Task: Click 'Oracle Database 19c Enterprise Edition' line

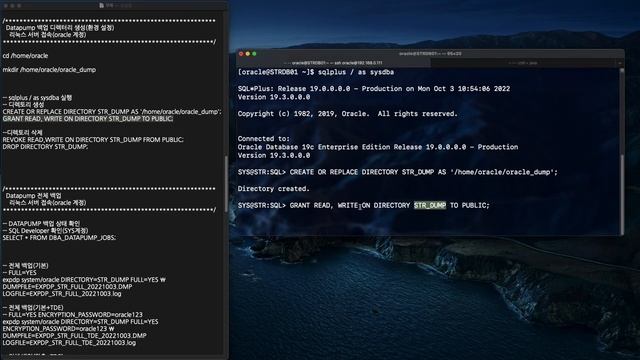Action: [378, 147]
